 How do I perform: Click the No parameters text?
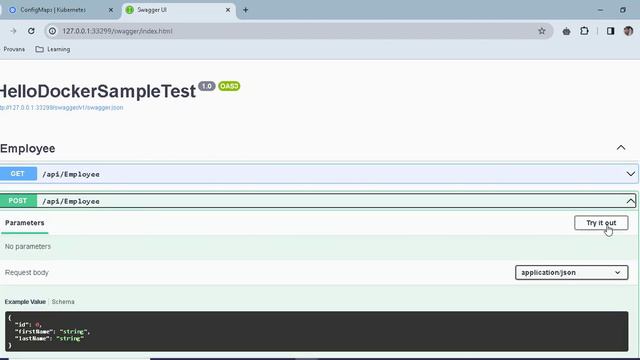(28, 247)
